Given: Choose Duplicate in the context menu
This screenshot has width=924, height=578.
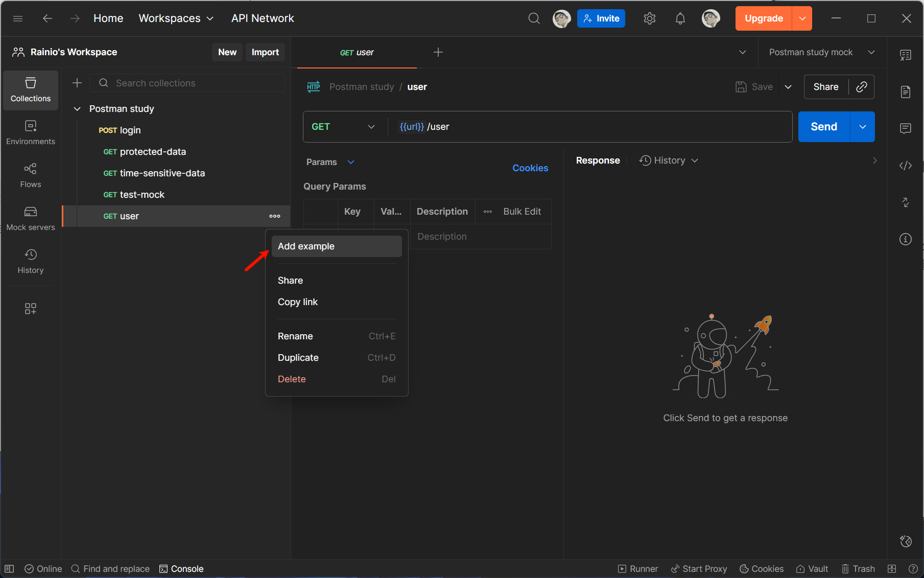Looking at the screenshot, I should (x=337, y=358).
